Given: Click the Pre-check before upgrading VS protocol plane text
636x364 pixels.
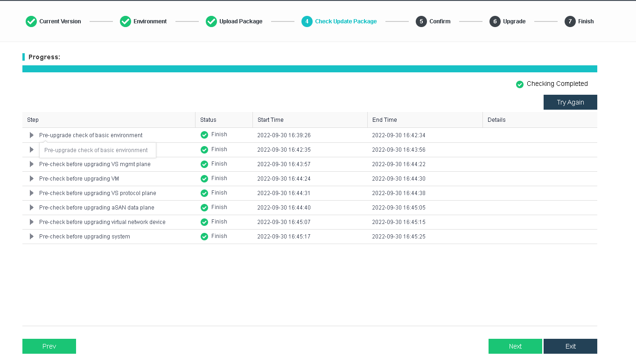Looking at the screenshot, I should pyautogui.click(x=98, y=193).
